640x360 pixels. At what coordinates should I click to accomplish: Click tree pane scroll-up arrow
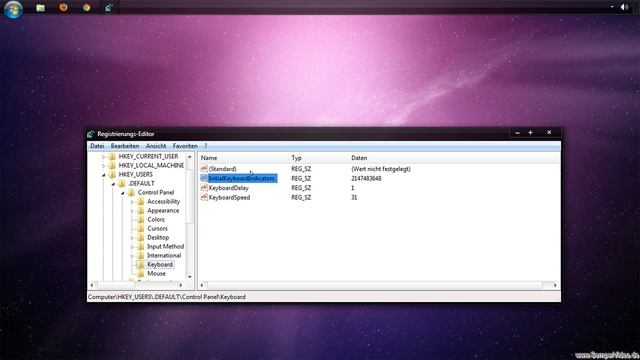tap(190, 157)
